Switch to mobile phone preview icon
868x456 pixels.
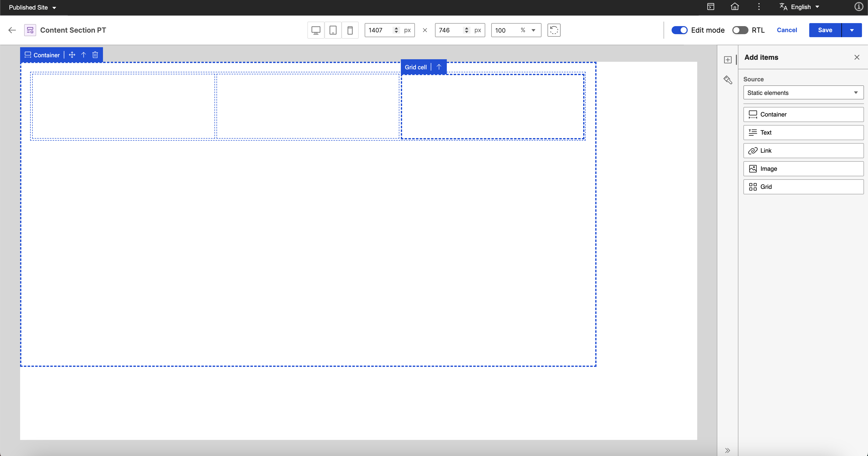coord(350,30)
